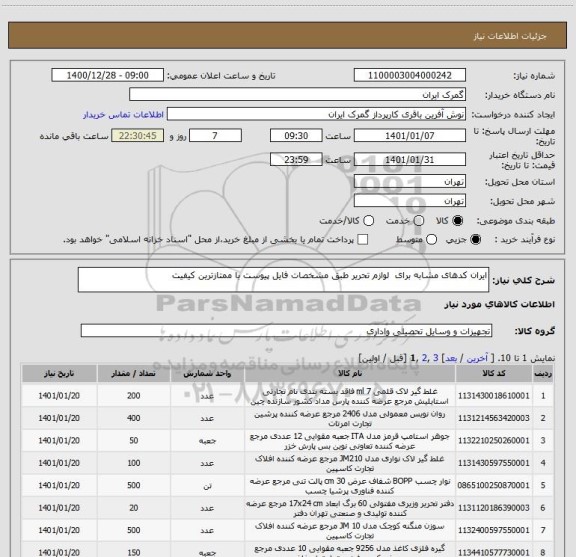Click the ایجاد کننده درخواست field
The image size is (576, 557).
click(316, 114)
